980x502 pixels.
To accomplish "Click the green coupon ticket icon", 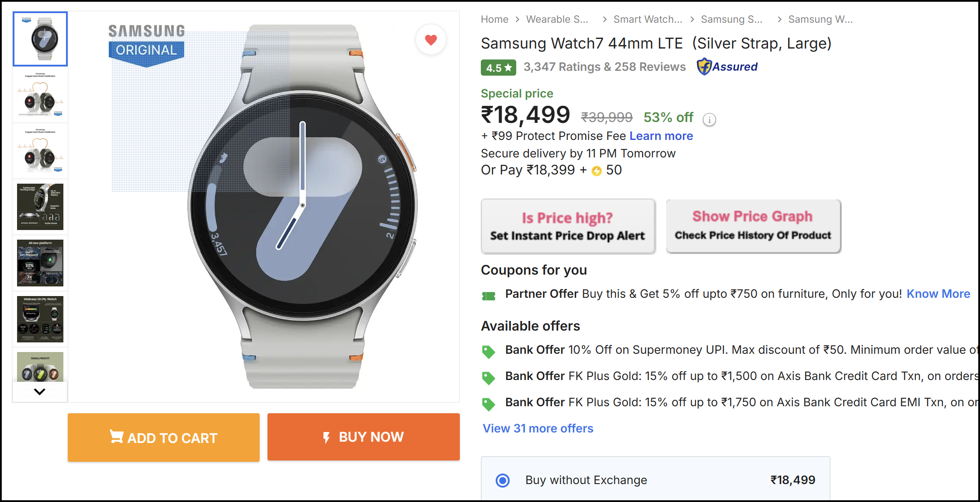I will point(489,296).
